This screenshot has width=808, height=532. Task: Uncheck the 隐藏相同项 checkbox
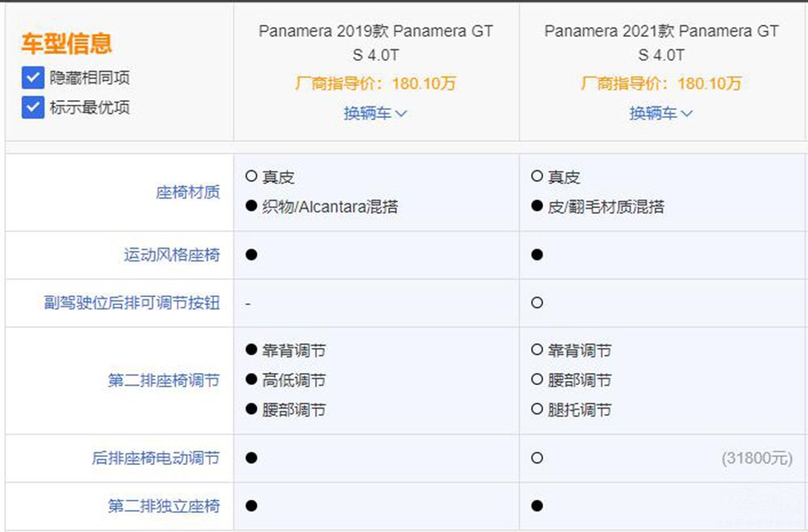tap(33, 77)
